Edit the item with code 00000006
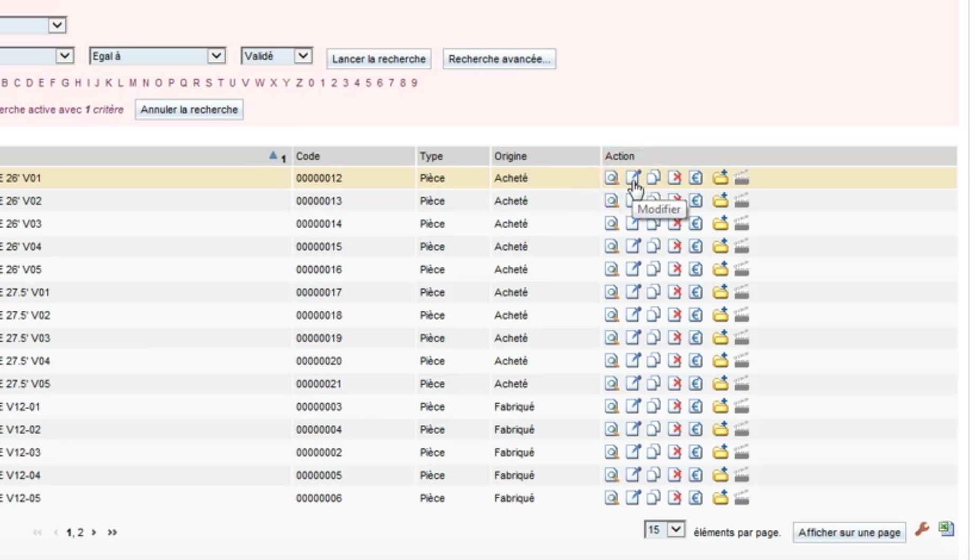 (632, 498)
